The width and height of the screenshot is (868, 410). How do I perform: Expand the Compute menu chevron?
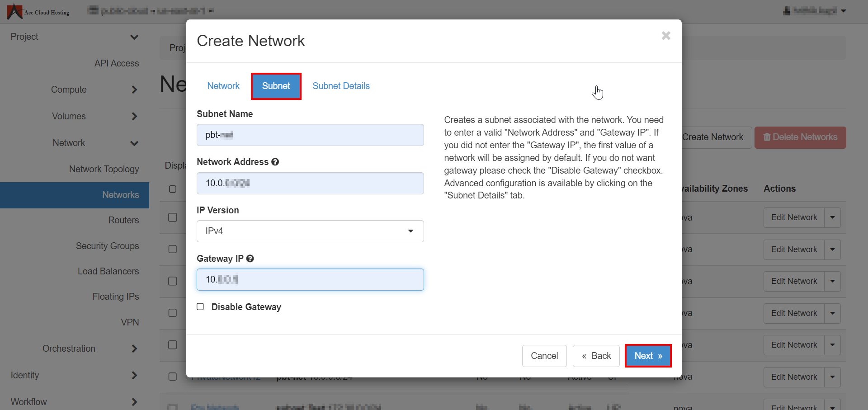[134, 90]
